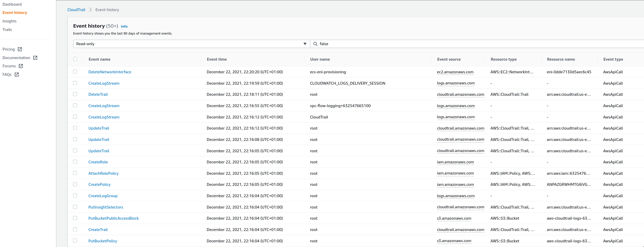
Task: Open the DeleteTrail event details
Action: pyautogui.click(x=98, y=94)
